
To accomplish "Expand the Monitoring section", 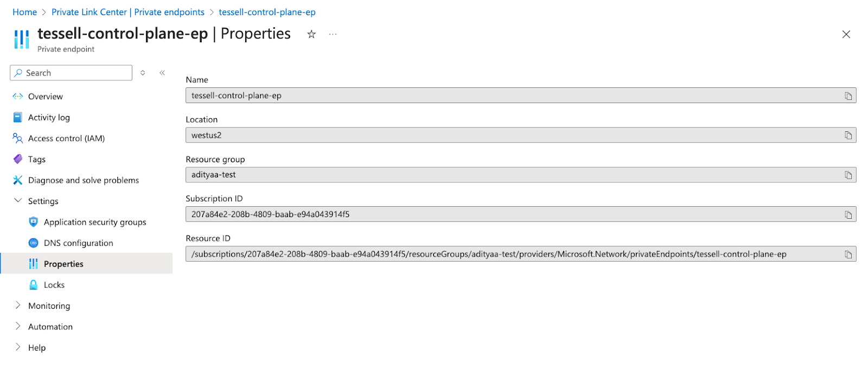I will coord(18,306).
